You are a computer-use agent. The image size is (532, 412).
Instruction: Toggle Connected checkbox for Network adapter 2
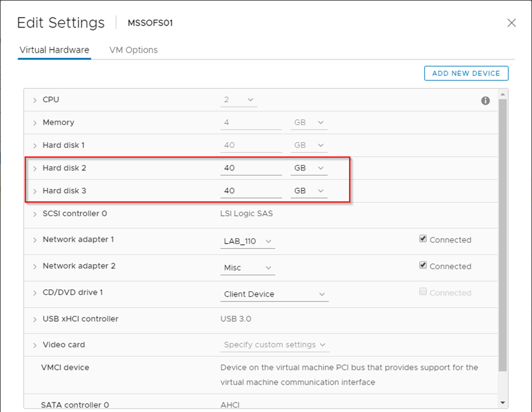click(x=423, y=265)
